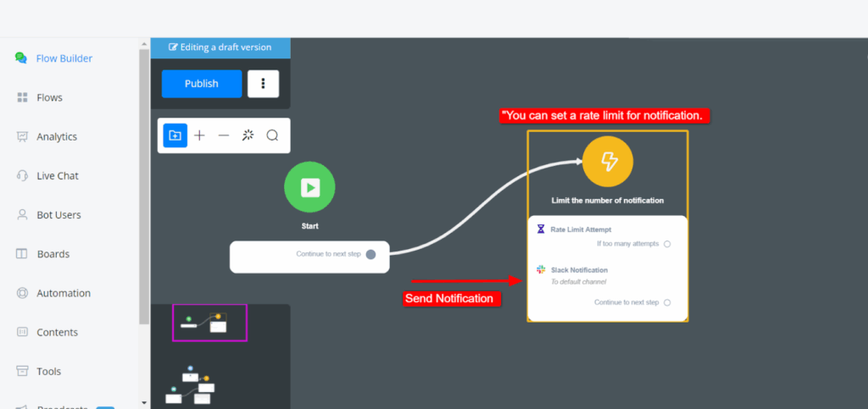868x409 pixels.
Task: Zoom in with the plus icon
Action: click(200, 135)
